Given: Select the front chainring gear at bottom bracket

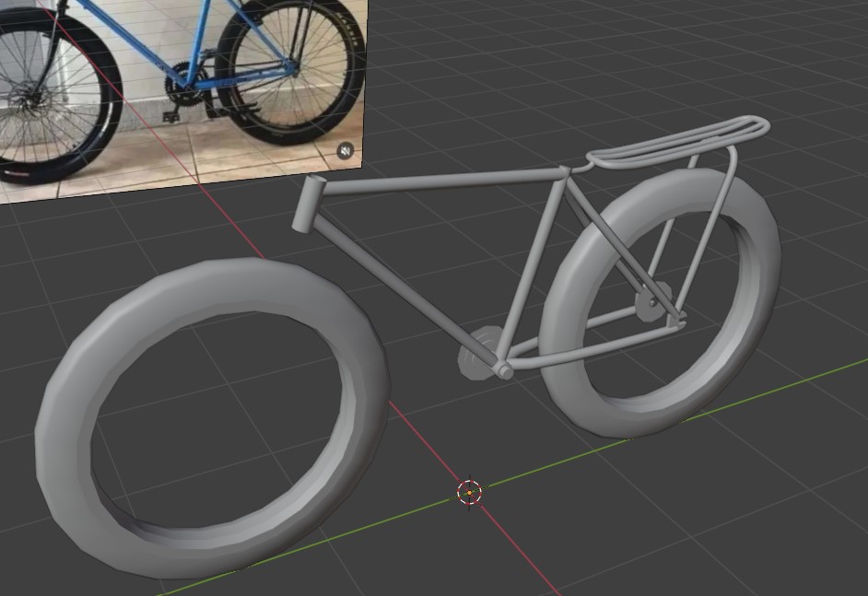Looking at the screenshot, I should [478, 353].
